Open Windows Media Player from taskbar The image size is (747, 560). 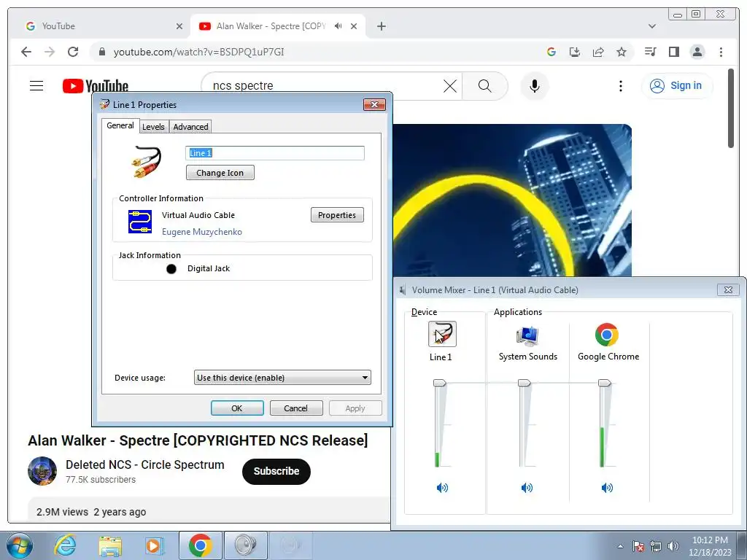click(x=155, y=545)
